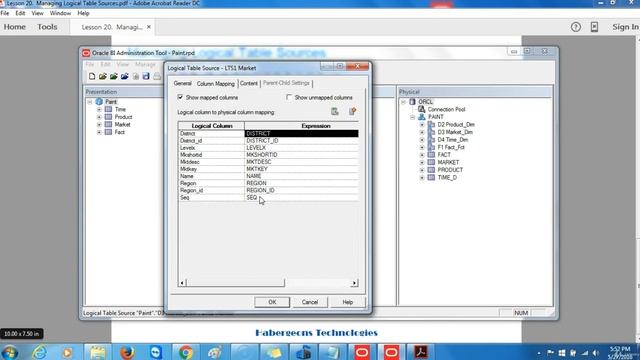Uncheck Show mapped columns checkbox

[180, 97]
